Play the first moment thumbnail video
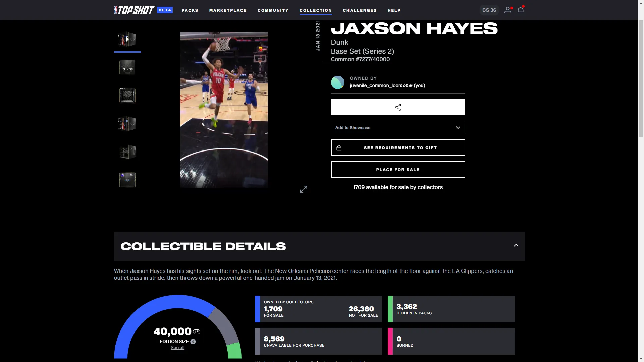This screenshot has height=362, width=644. (x=127, y=39)
